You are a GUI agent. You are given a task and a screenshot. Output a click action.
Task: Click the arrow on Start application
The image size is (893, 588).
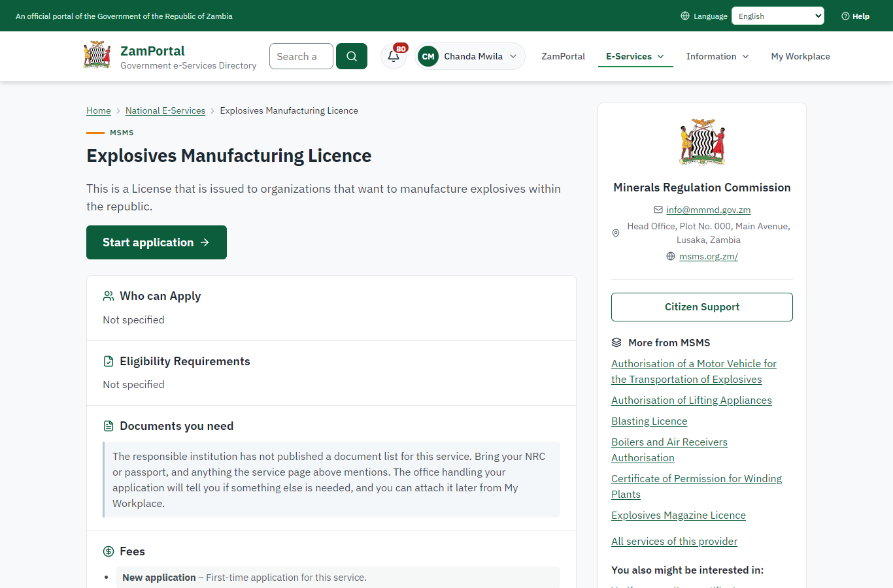pos(205,242)
